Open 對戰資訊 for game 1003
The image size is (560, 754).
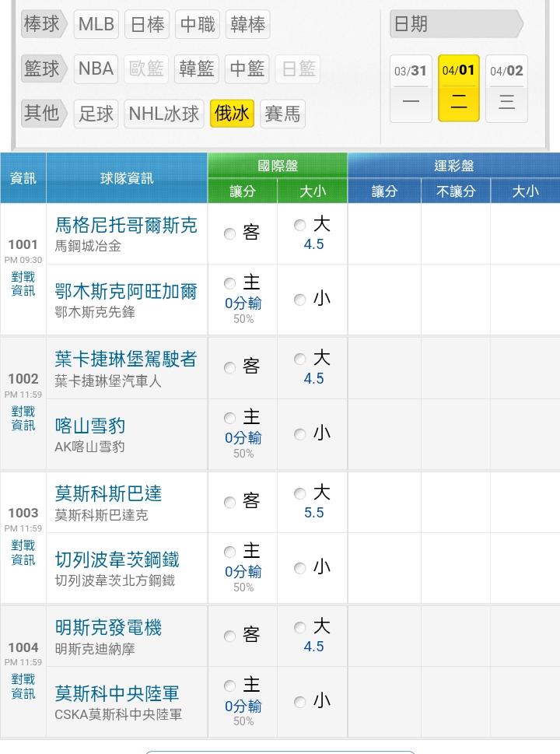[23, 552]
